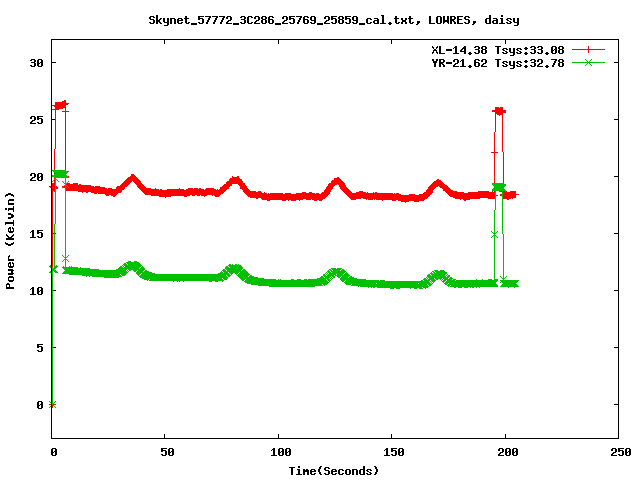Select legend entry YR-21.62 Tsys:32.78

498,63
